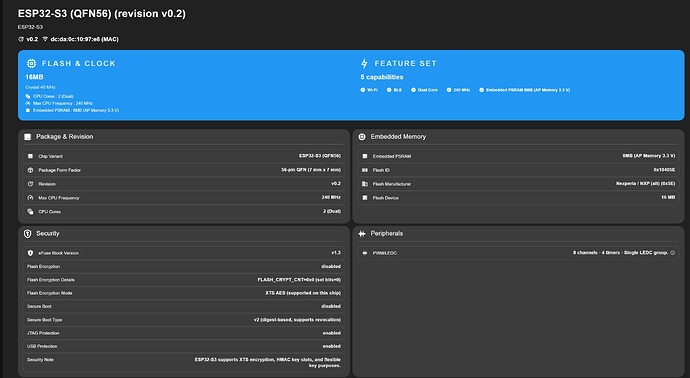690x378 pixels.
Task: Click the icon in the Flash ID row
Action: point(365,170)
